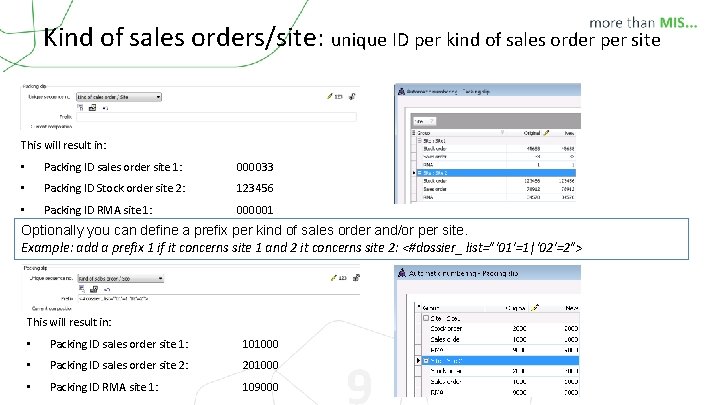
Task: Click Original column header in grid showing RMA 9000
Action: [x=515, y=308]
